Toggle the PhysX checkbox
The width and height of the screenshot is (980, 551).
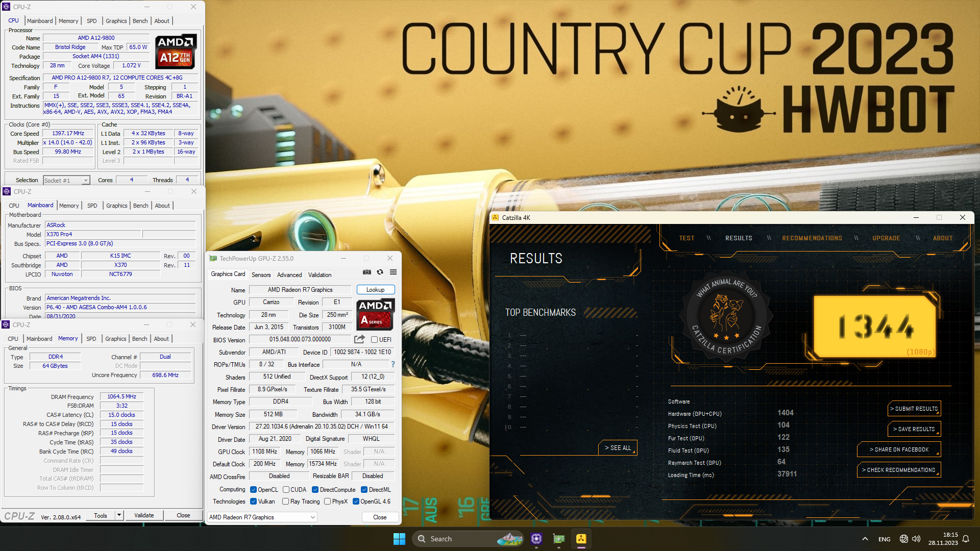pos(327,502)
